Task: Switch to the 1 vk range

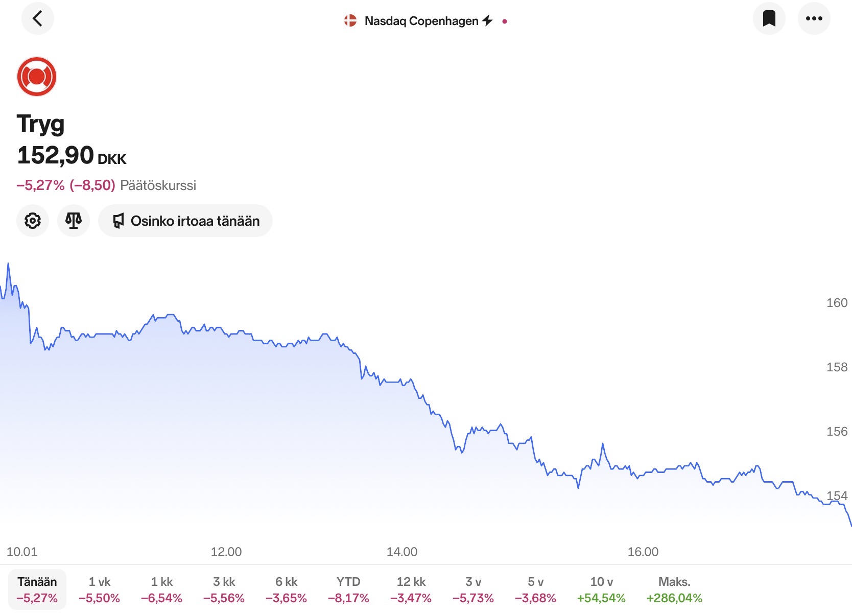Action: [100, 589]
